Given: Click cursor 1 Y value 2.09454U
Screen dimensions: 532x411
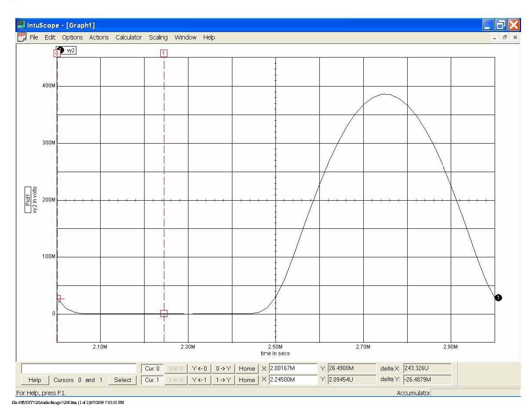Looking at the screenshot, I should 351,380.
